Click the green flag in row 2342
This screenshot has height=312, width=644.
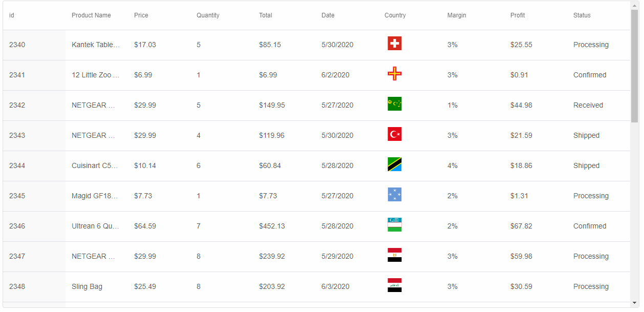394,104
